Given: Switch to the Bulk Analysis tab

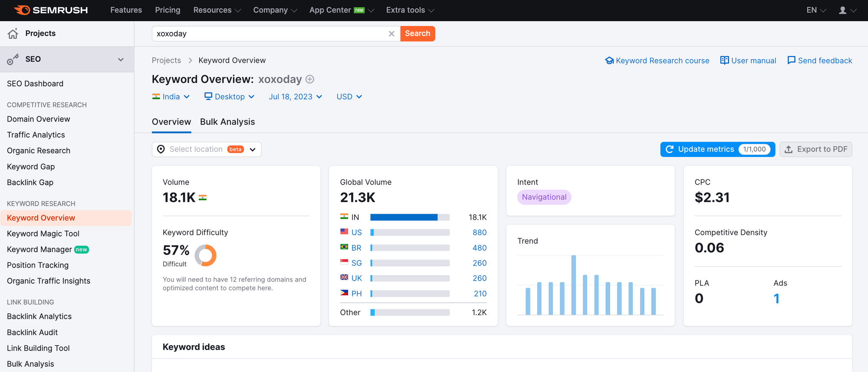Looking at the screenshot, I should click(x=227, y=122).
